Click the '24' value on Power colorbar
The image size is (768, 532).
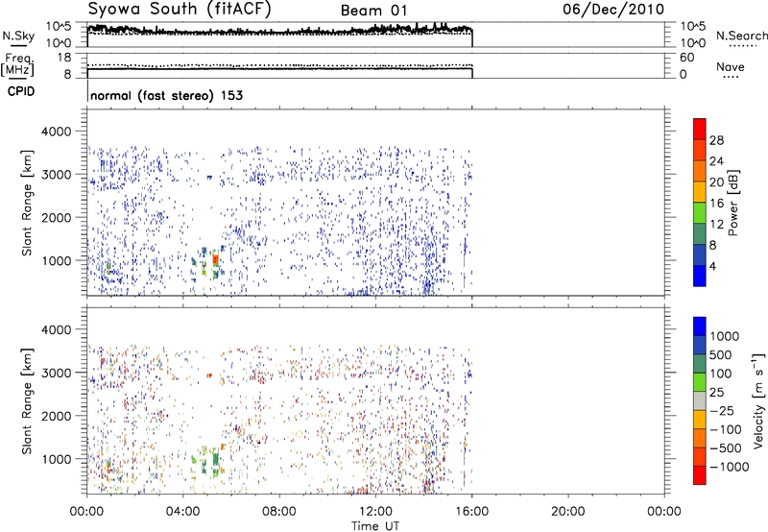tap(716, 161)
